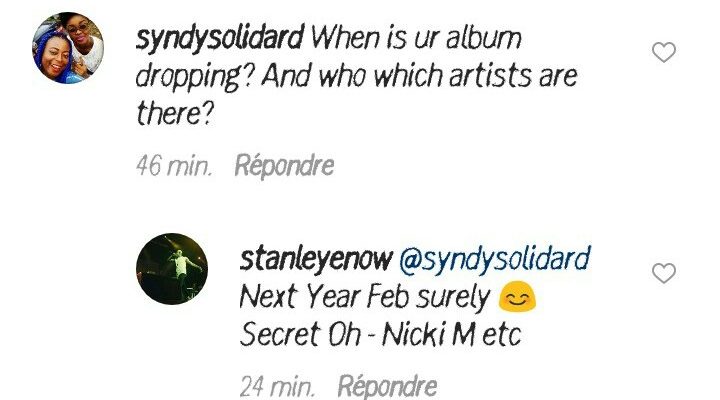
Task: Follow the @syndysolidard mention in the reply
Action: point(495,259)
